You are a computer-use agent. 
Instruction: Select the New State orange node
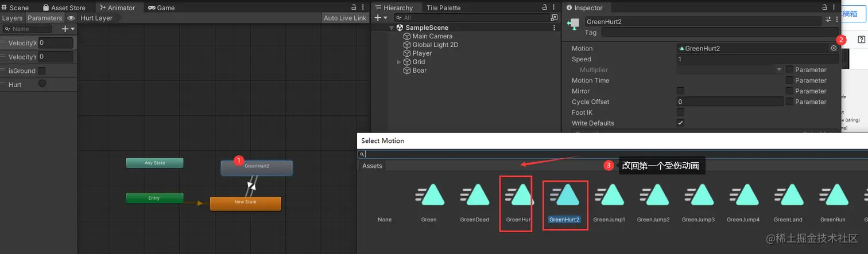(245, 203)
